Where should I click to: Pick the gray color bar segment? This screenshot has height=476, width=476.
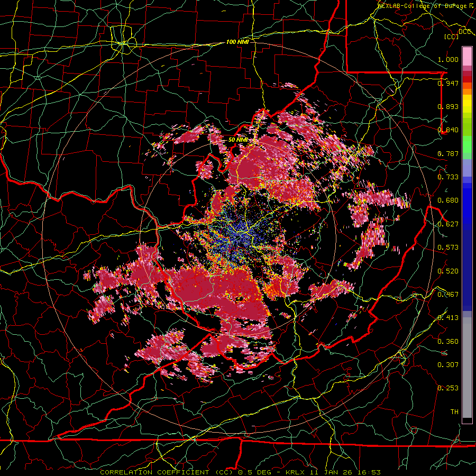point(467,368)
